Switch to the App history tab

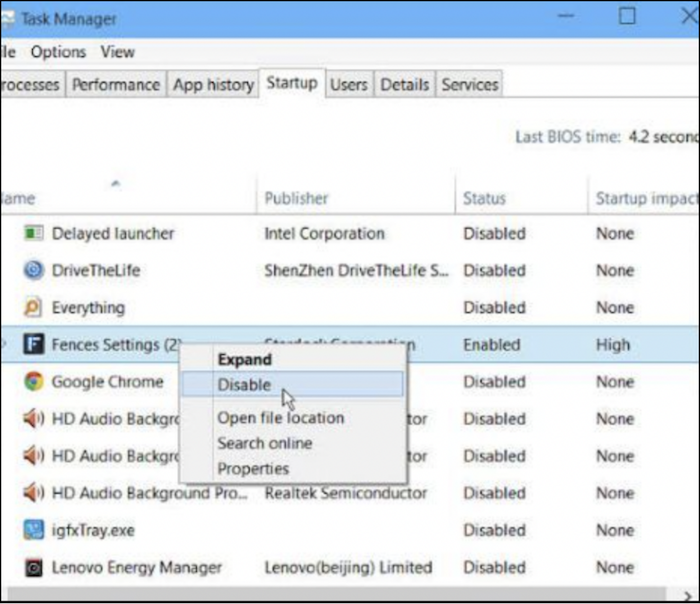213,84
